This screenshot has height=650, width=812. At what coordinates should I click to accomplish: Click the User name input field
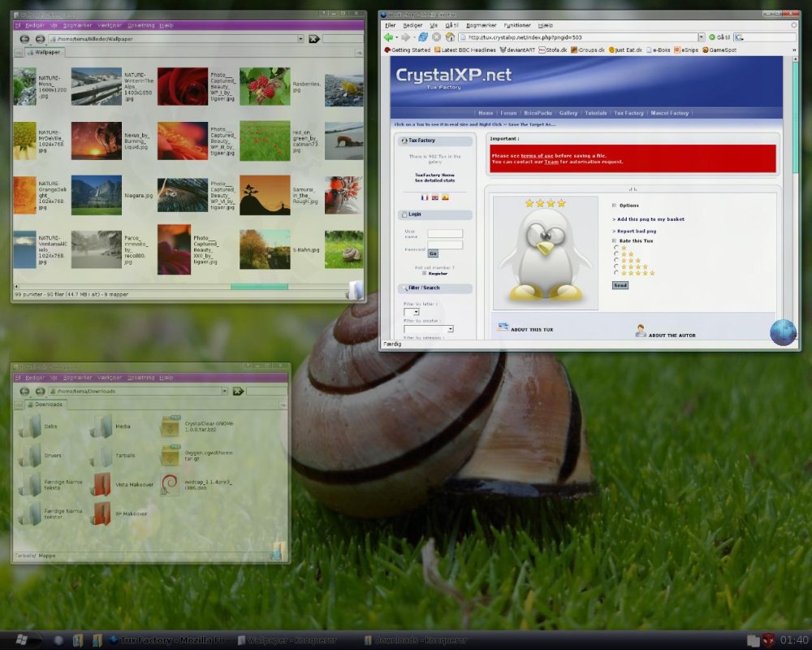445,234
